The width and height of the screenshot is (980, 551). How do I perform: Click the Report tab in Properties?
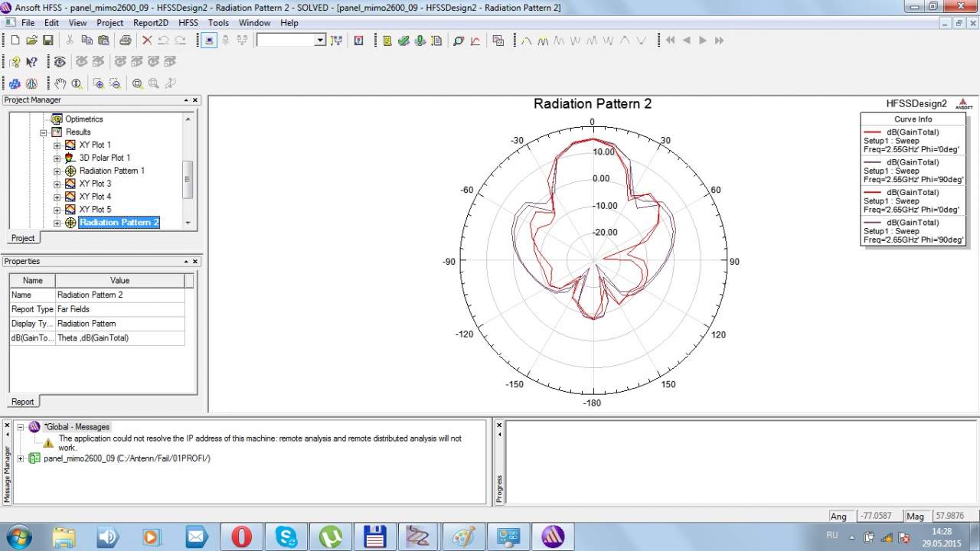click(23, 402)
